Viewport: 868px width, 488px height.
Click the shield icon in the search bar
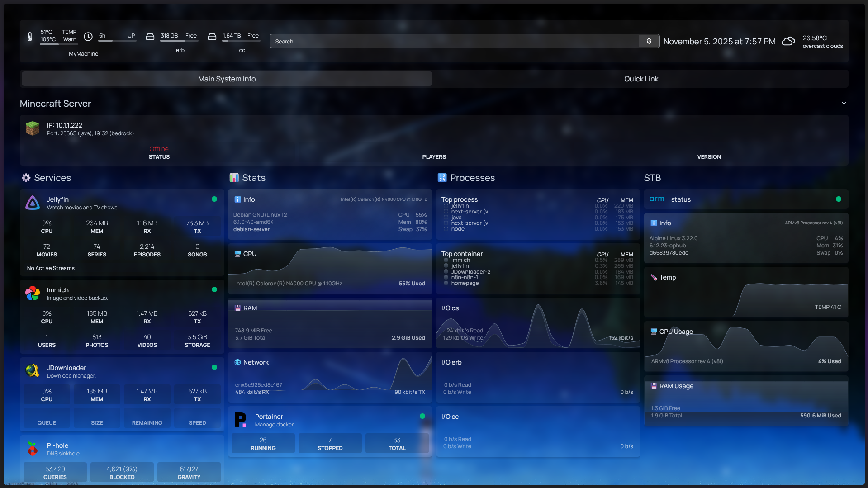[x=649, y=41]
